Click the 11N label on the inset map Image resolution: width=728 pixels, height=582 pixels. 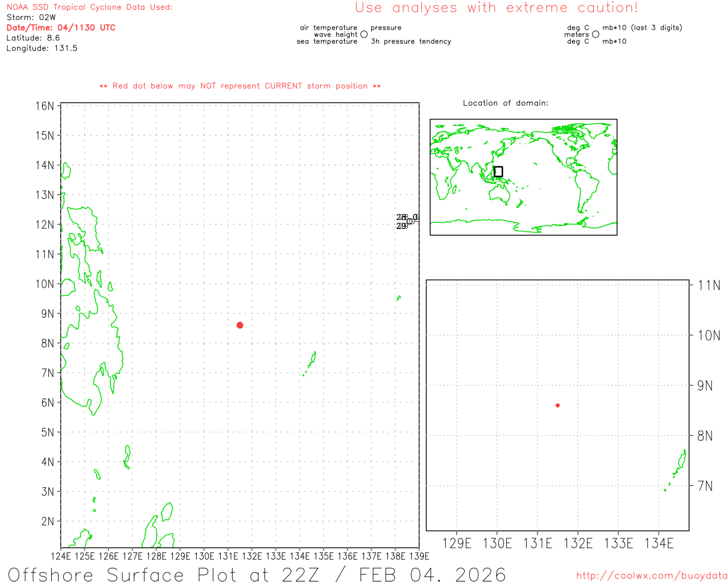click(x=709, y=285)
